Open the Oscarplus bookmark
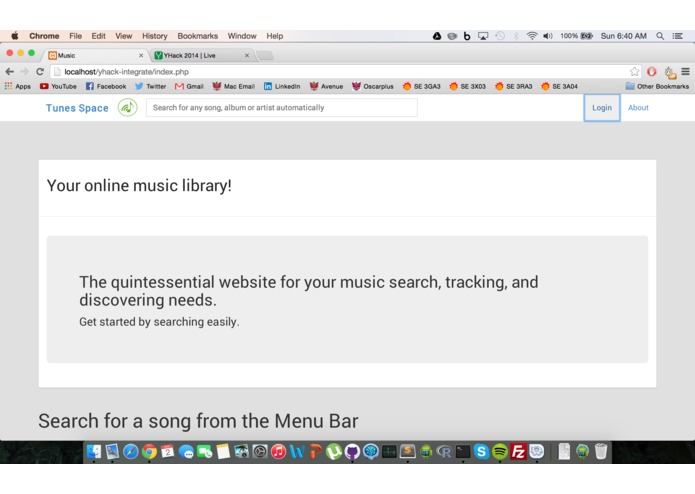This screenshot has height=494, width=695. point(373,86)
